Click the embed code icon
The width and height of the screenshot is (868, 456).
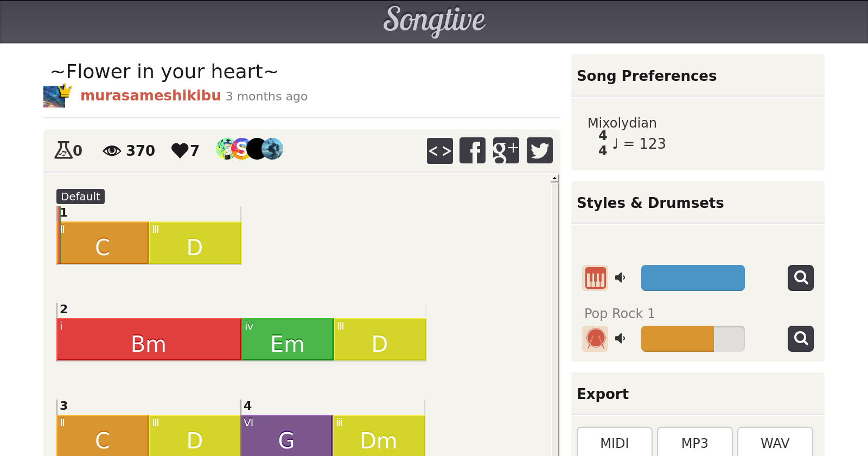point(439,150)
